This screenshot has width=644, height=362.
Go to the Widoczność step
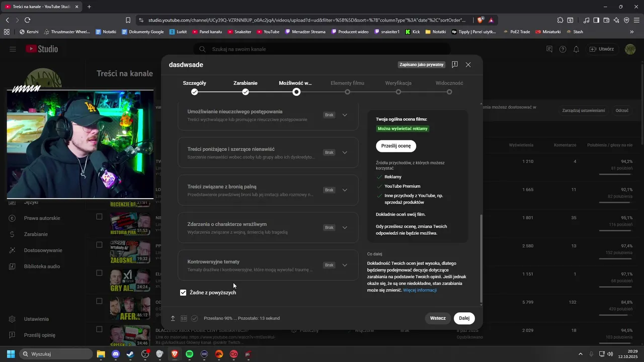[x=449, y=87]
